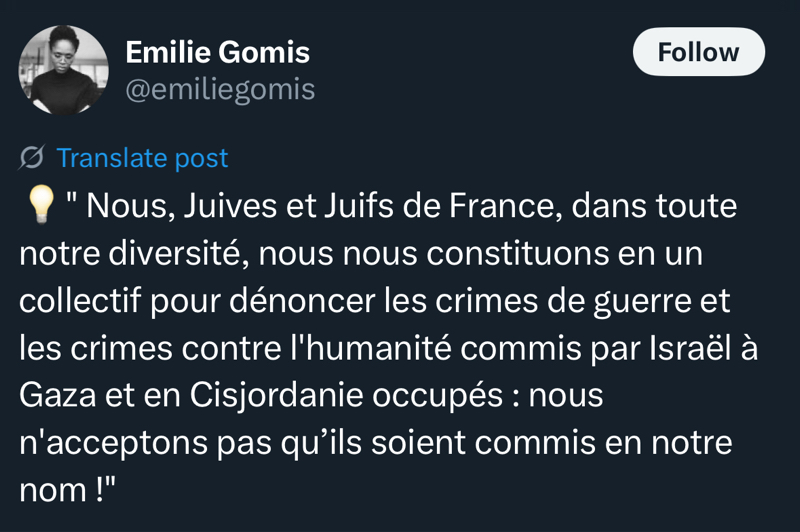This screenshot has height=532, width=800.
Task: Click the word "Juives" in the post
Action: [228, 207]
